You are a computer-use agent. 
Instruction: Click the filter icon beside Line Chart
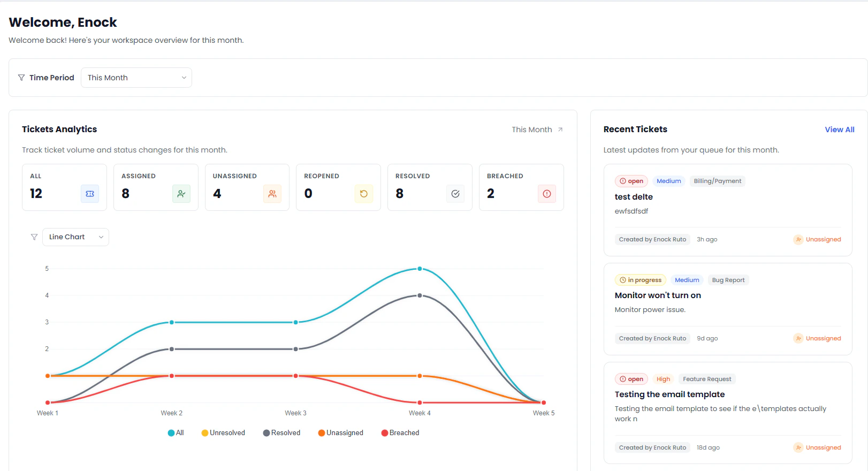click(x=34, y=237)
